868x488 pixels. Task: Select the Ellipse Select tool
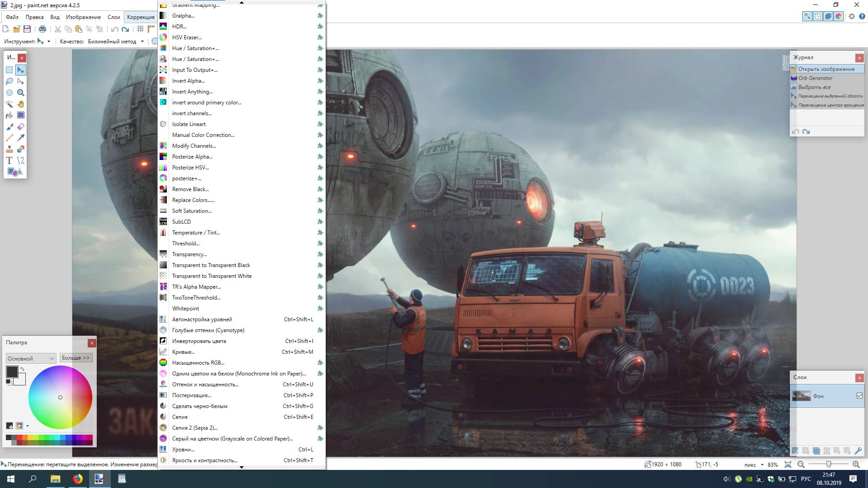pyautogui.click(x=9, y=93)
